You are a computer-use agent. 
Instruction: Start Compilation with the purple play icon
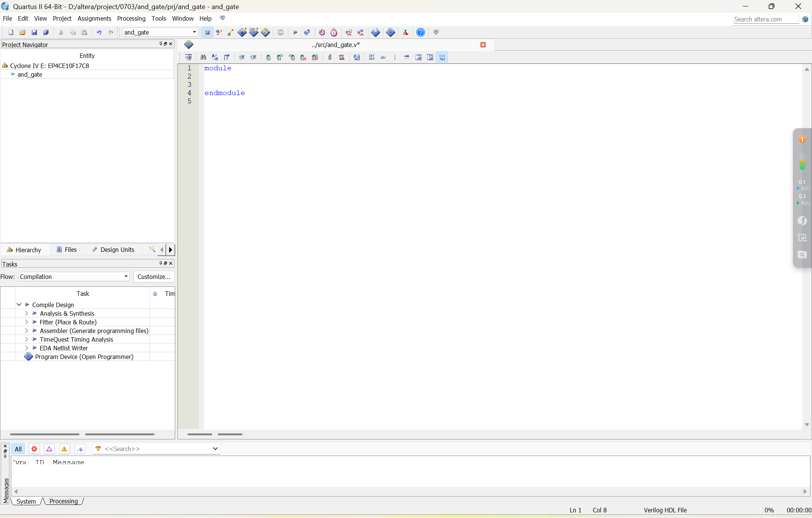(x=295, y=32)
